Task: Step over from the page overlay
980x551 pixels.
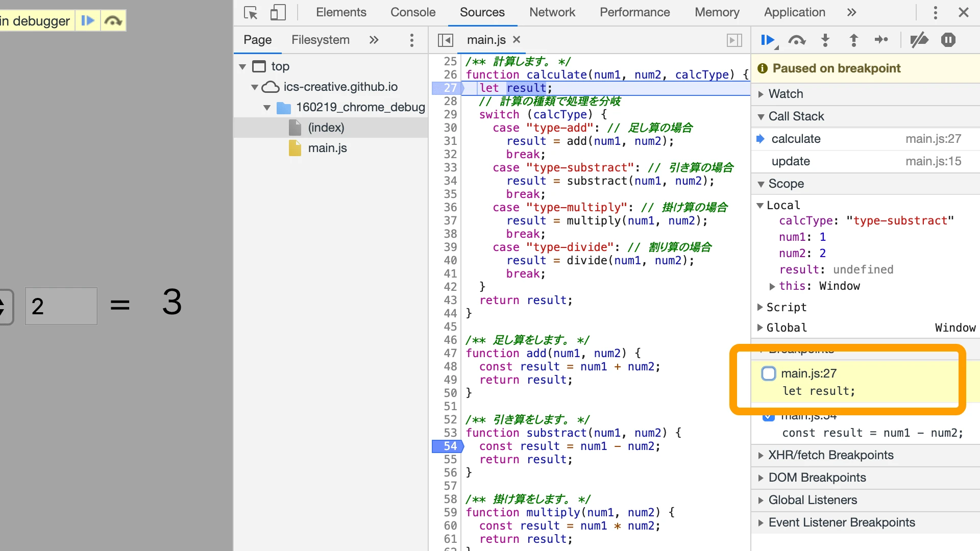Action: 113,21
